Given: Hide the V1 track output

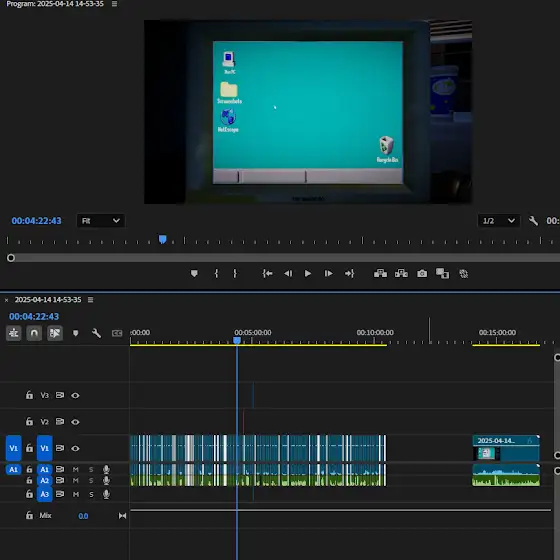Looking at the screenshot, I should point(75,448).
